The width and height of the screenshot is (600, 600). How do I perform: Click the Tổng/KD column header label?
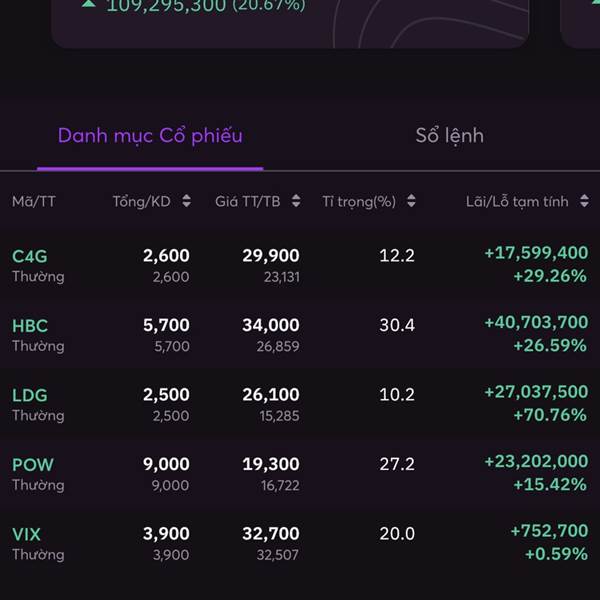pyautogui.click(x=141, y=201)
